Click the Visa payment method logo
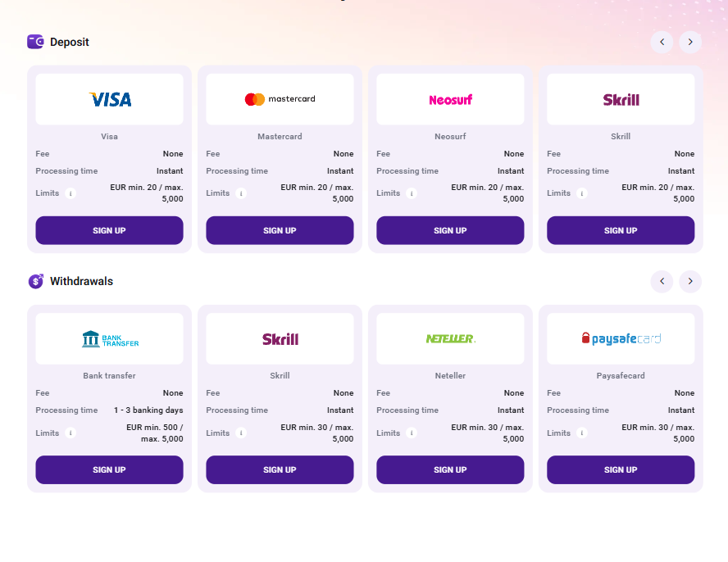728x562 pixels. [109, 98]
